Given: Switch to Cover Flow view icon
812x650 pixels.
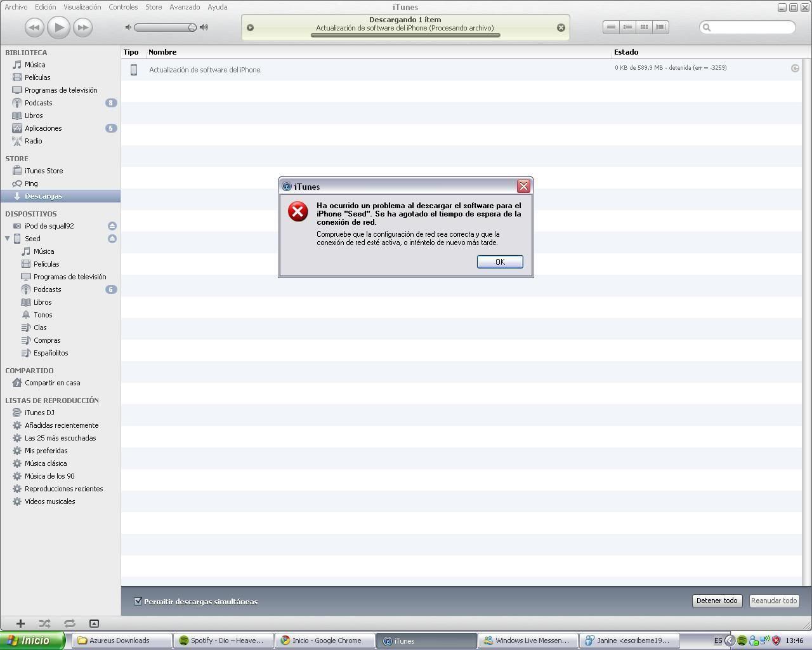Looking at the screenshot, I should pyautogui.click(x=660, y=27).
